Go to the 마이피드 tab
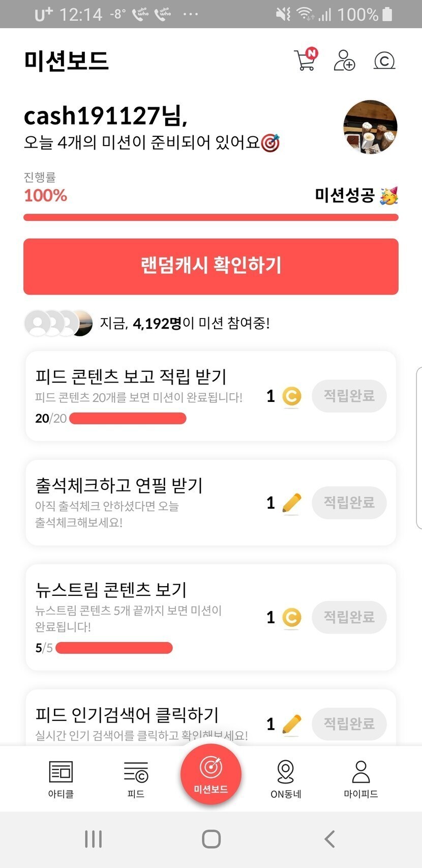The image size is (422, 868). pyautogui.click(x=360, y=779)
